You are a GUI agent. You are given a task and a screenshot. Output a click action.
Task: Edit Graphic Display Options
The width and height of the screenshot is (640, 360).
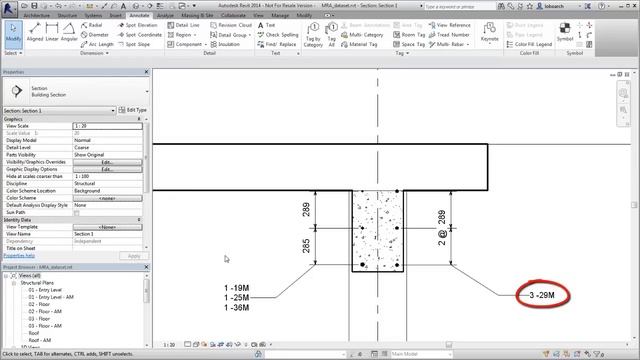[x=107, y=169]
